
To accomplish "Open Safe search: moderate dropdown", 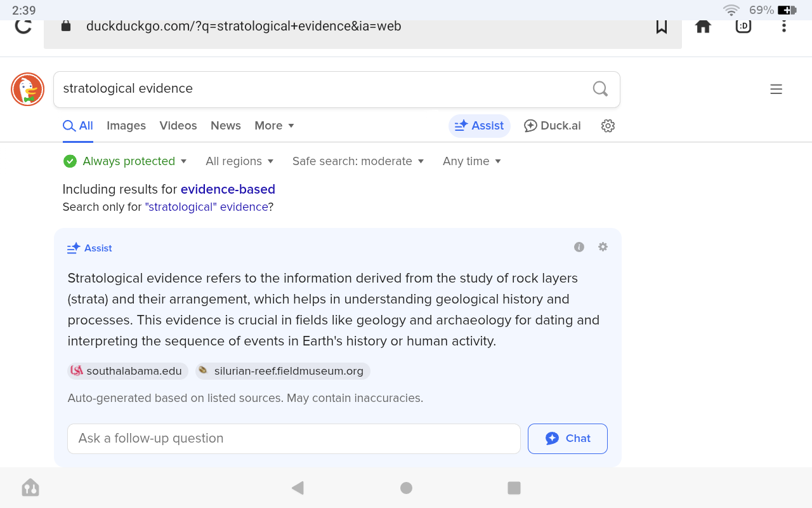I will (358, 161).
